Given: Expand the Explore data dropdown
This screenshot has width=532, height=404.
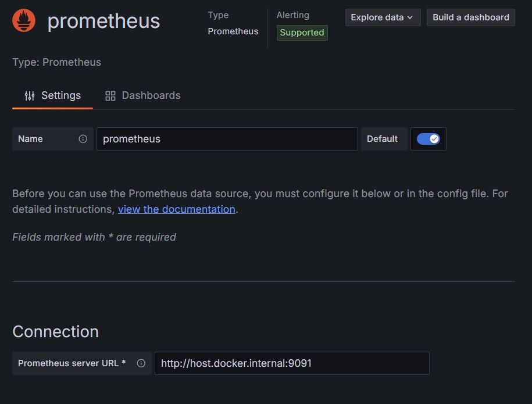Looking at the screenshot, I should [382, 17].
